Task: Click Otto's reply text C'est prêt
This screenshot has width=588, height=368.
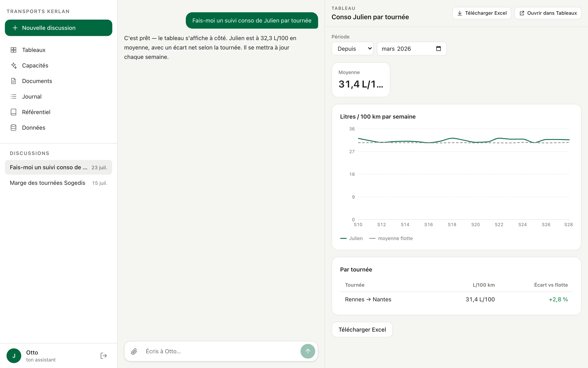Action: [210, 47]
